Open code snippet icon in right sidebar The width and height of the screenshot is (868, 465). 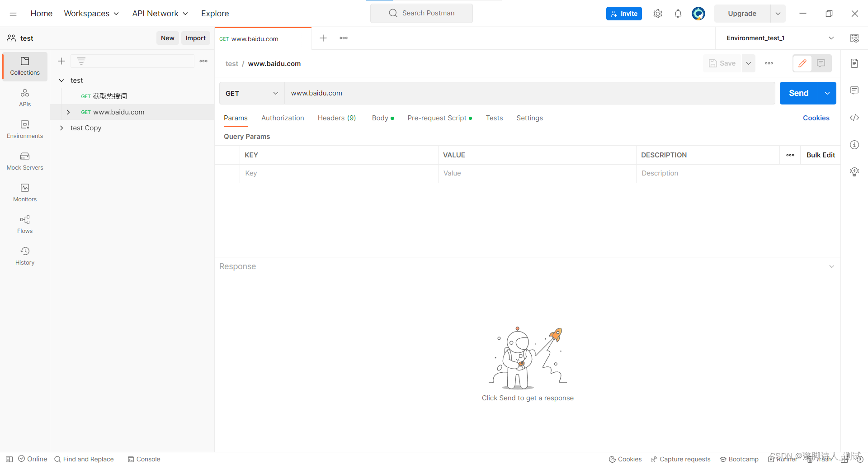coord(854,118)
